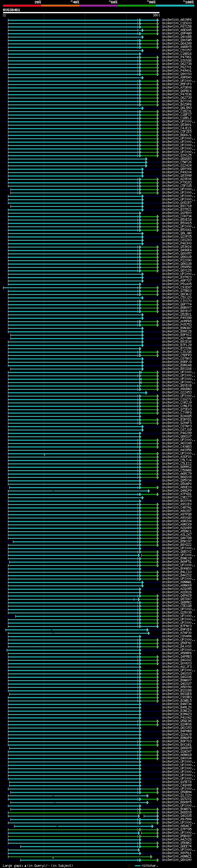
Task: Open hit UniRef100_P49401
Action: [x=177, y=71]
